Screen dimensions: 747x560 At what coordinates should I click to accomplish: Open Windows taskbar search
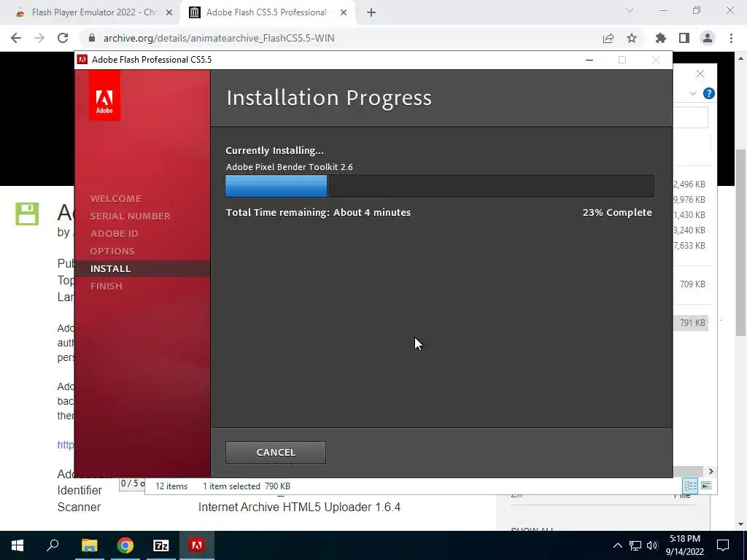pos(53,545)
